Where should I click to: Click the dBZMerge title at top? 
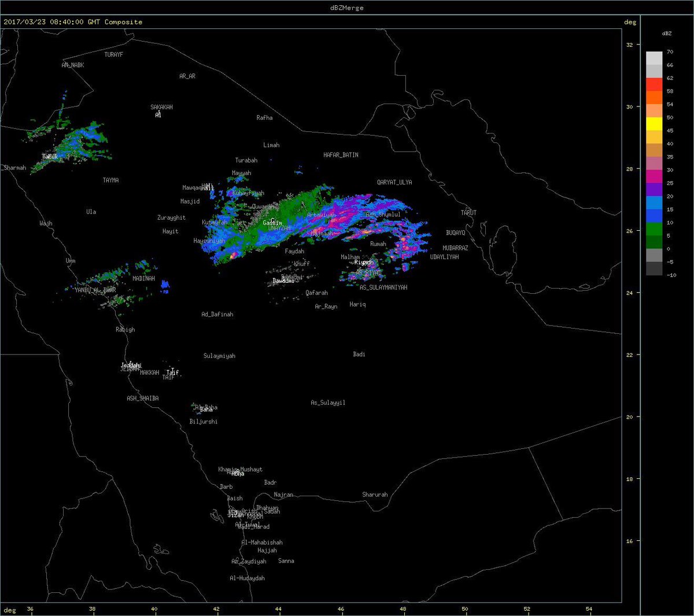[x=346, y=8]
